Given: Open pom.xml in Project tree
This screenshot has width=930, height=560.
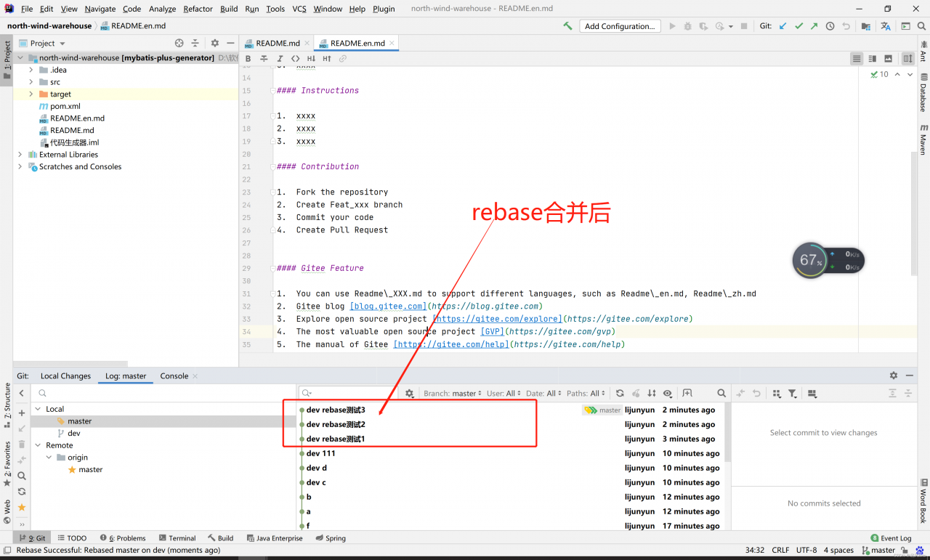Looking at the screenshot, I should point(65,107).
